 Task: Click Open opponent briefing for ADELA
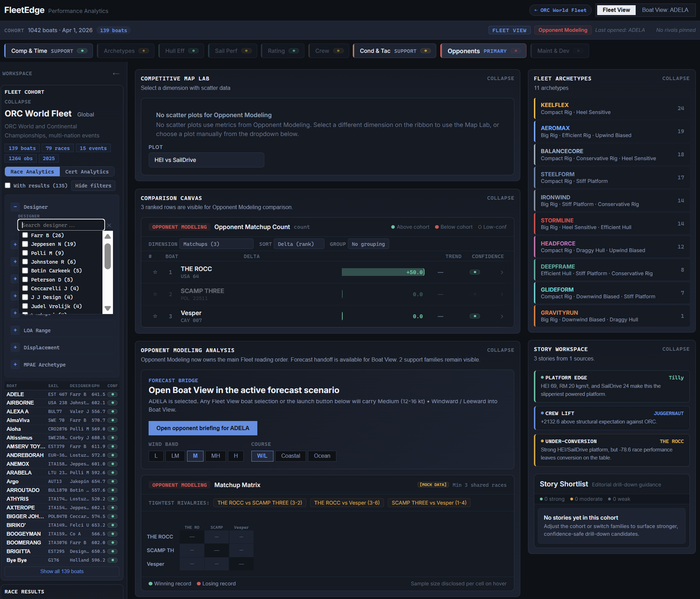(203, 428)
